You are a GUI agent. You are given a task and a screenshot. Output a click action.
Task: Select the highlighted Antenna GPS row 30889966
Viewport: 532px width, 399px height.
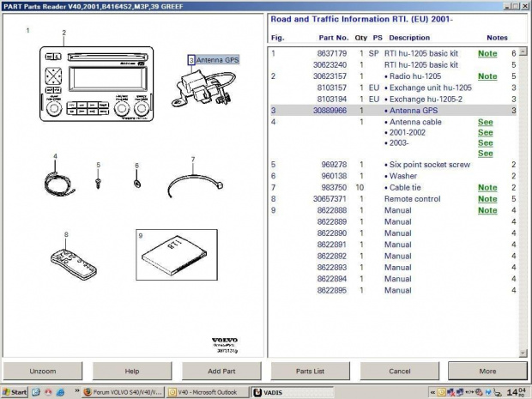(394, 111)
